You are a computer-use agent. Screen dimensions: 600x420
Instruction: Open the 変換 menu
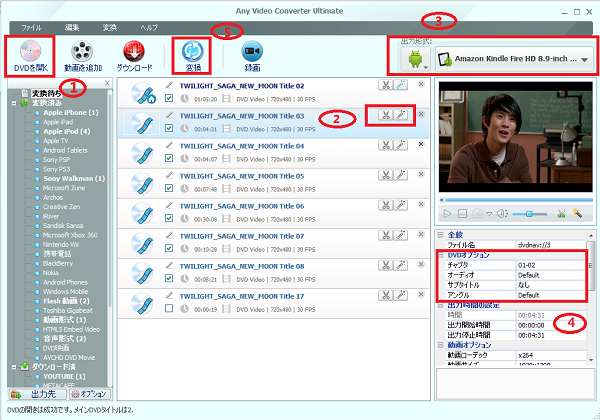pyautogui.click(x=109, y=28)
